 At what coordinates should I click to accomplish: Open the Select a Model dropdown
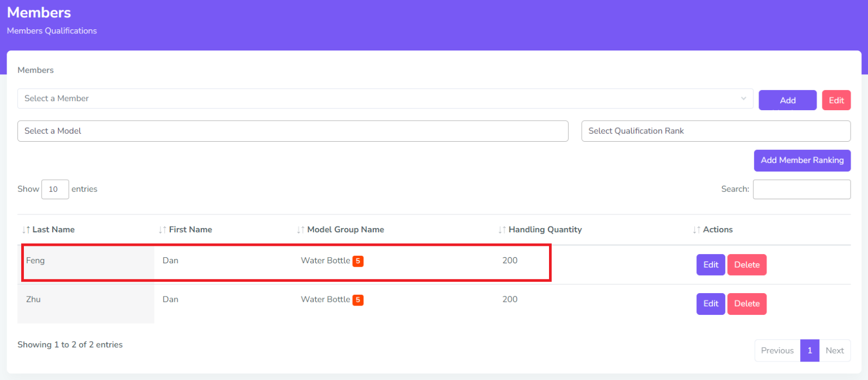(292, 131)
